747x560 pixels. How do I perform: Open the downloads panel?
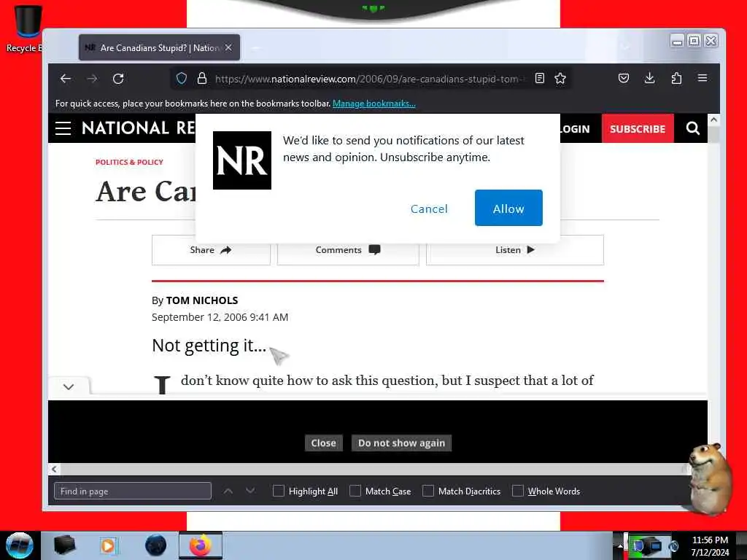(649, 78)
